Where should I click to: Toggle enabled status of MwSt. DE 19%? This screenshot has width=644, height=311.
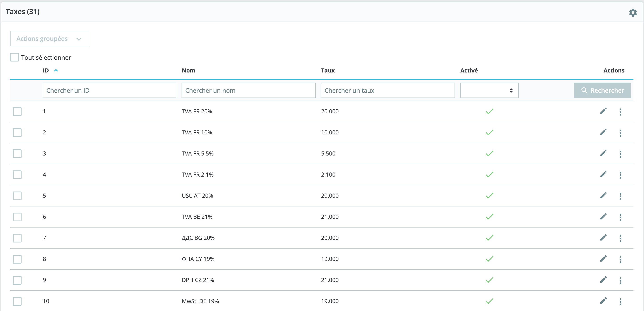point(489,301)
